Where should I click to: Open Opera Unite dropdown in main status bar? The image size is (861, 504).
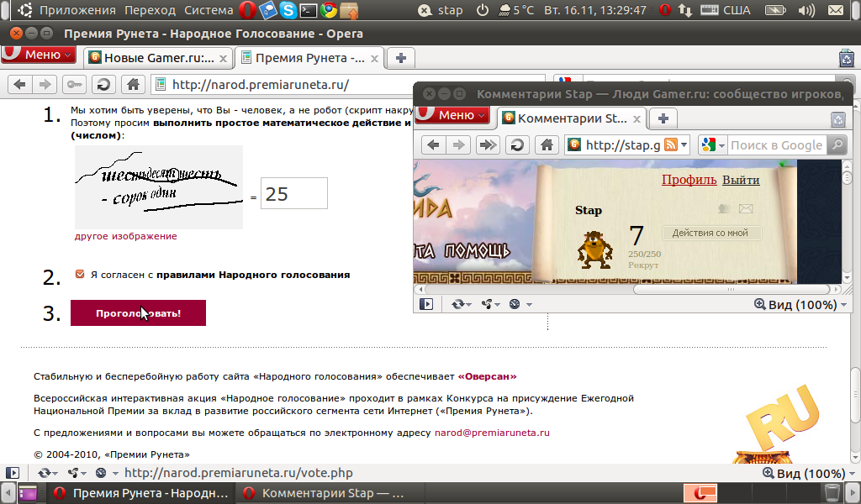click(x=77, y=473)
